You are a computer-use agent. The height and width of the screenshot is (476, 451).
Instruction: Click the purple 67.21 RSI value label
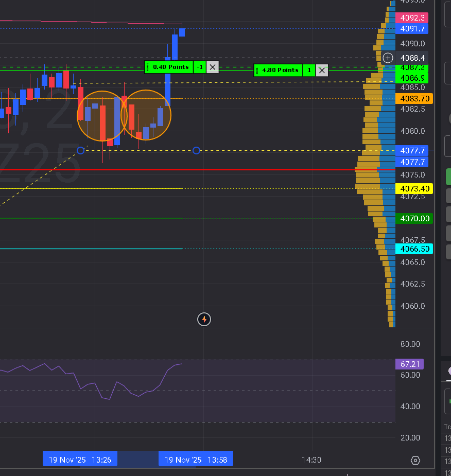point(409,364)
